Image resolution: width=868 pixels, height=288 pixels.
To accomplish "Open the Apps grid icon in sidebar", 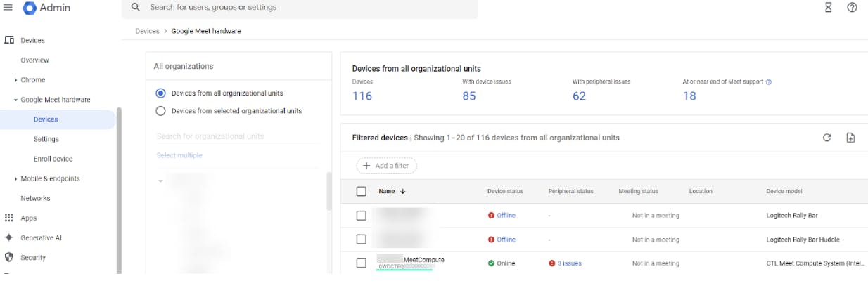I will coord(9,218).
